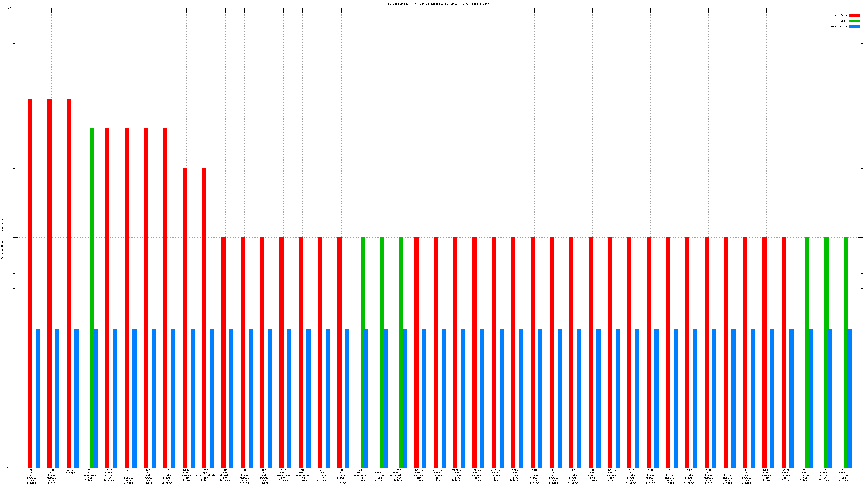Click the blue Score legend swatch

(854, 26)
